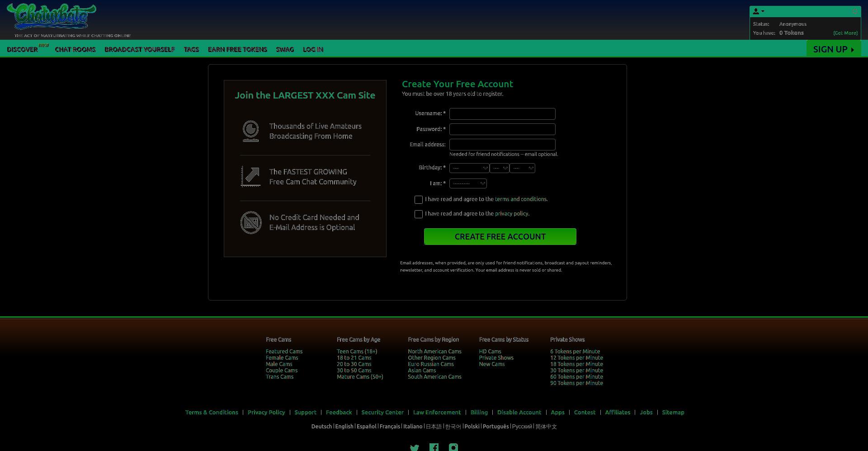
Task: Open the Twitter bird icon link
Action: pos(414,447)
